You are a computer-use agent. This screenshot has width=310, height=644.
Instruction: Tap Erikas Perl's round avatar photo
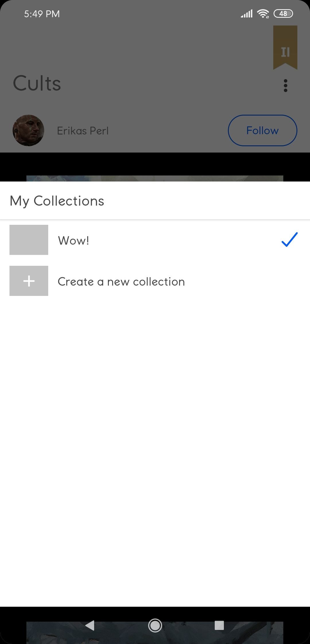tap(28, 130)
